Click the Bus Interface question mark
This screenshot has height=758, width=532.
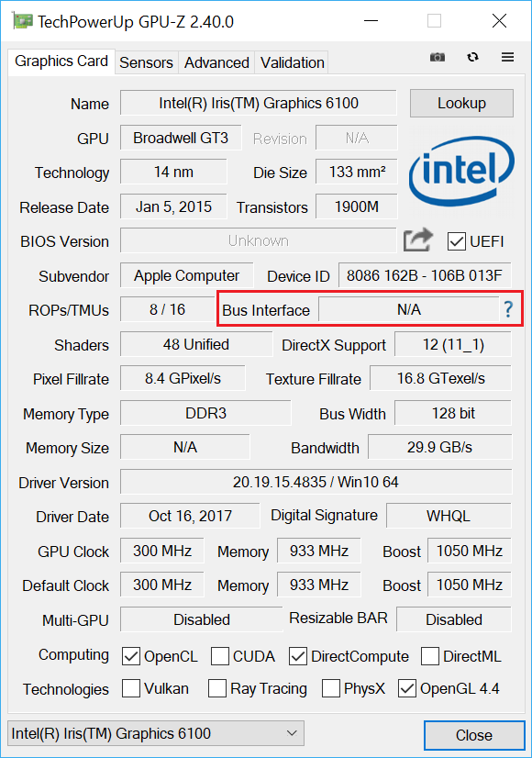[x=508, y=309]
